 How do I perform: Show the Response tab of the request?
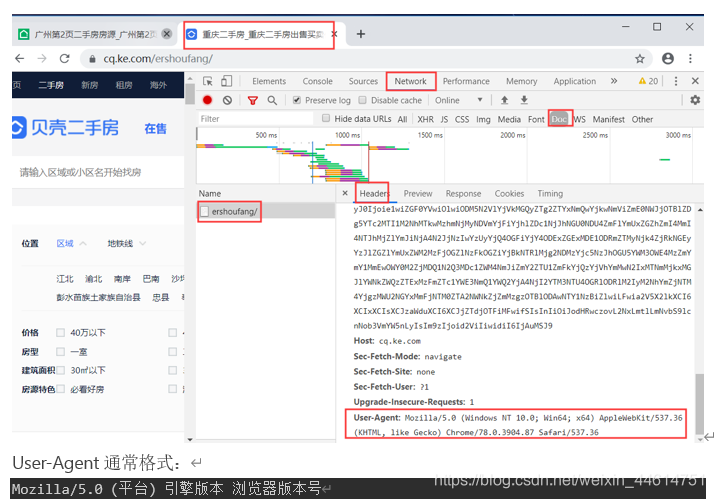(463, 193)
